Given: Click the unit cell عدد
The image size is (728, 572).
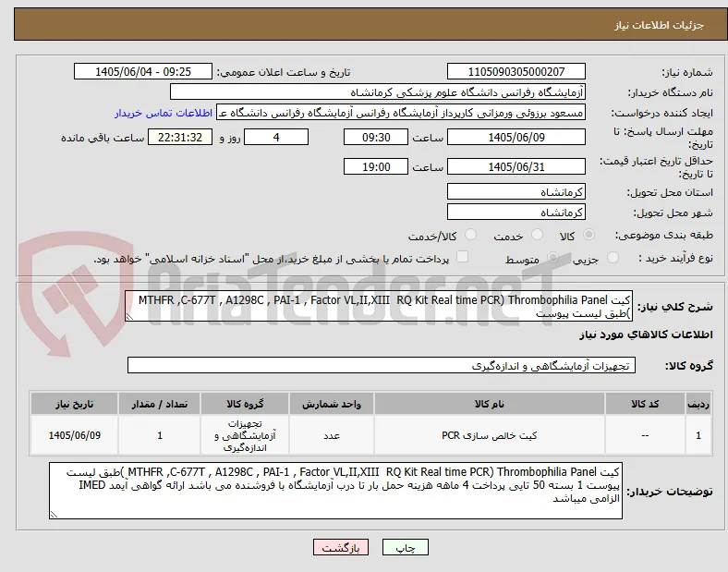Looking at the screenshot, I should click(332, 435).
